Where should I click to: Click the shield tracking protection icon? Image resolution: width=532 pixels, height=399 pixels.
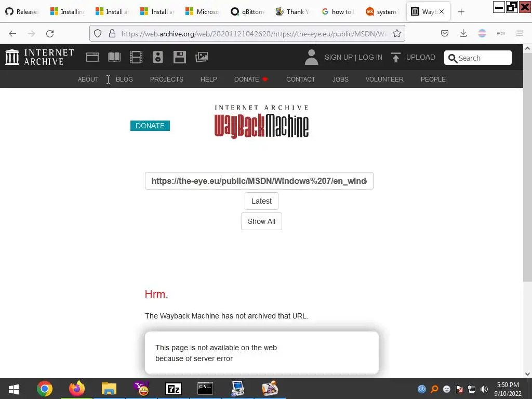[98, 33]
